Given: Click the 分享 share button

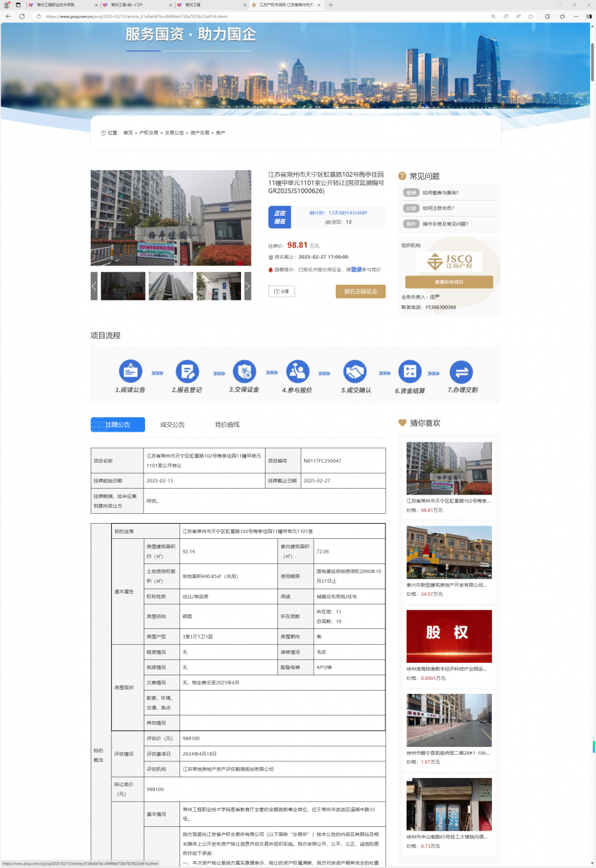Looking at the screenshot, I should 281,291.
